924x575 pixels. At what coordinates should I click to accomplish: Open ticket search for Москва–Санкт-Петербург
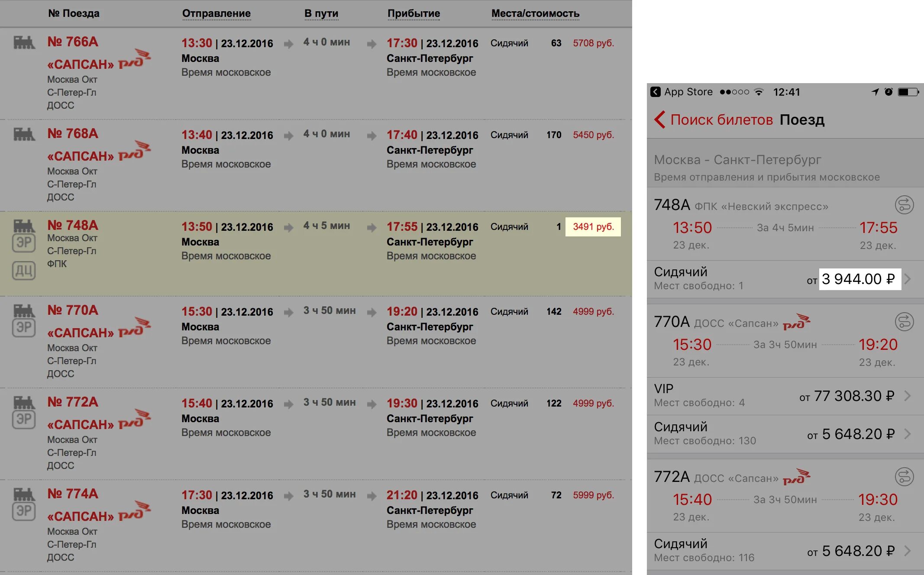[x=712, y=119]
